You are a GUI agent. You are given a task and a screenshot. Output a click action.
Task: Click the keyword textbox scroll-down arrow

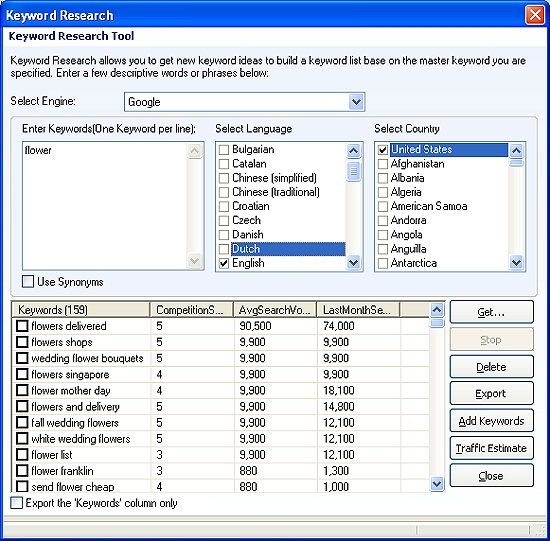click(194, 261)
